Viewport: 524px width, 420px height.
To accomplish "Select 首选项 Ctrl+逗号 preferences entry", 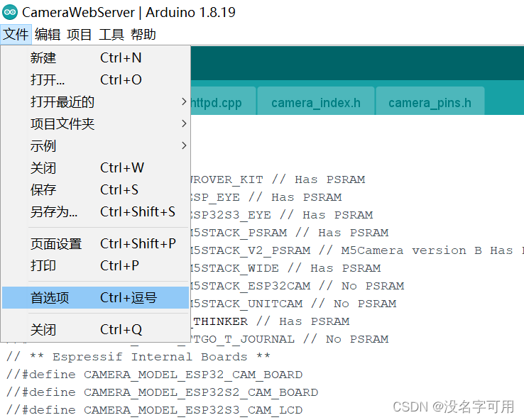I will click(96, 297).
